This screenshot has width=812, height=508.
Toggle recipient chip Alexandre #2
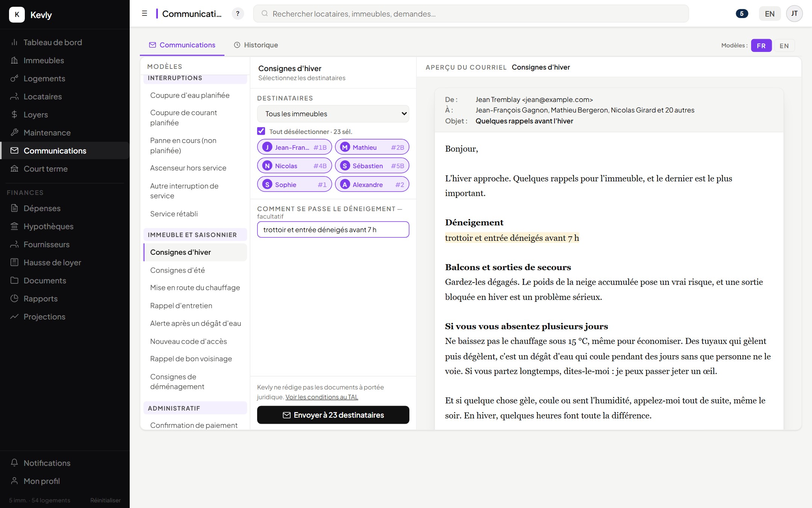(x=372, y=184)
